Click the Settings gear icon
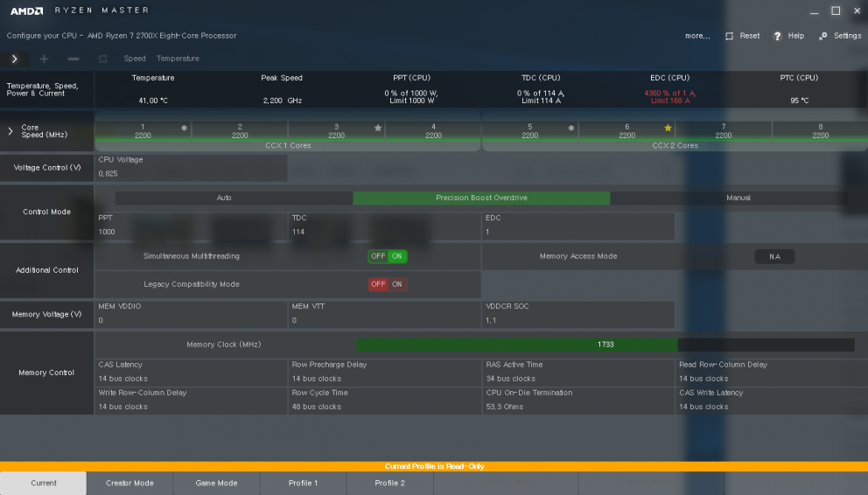The image size is (868, 495). point(823,36)
